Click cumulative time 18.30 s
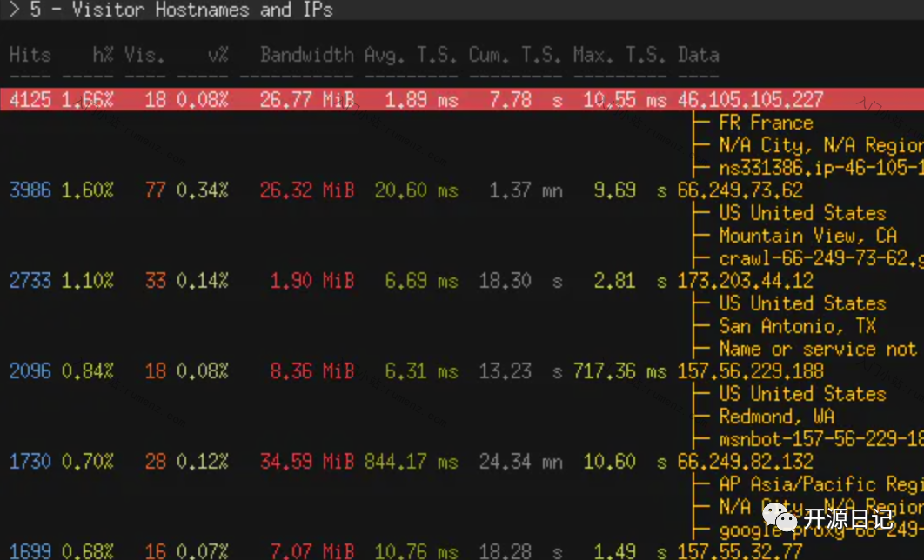The width and height of the screenshot is (924, 560). (x=520, y=280)
